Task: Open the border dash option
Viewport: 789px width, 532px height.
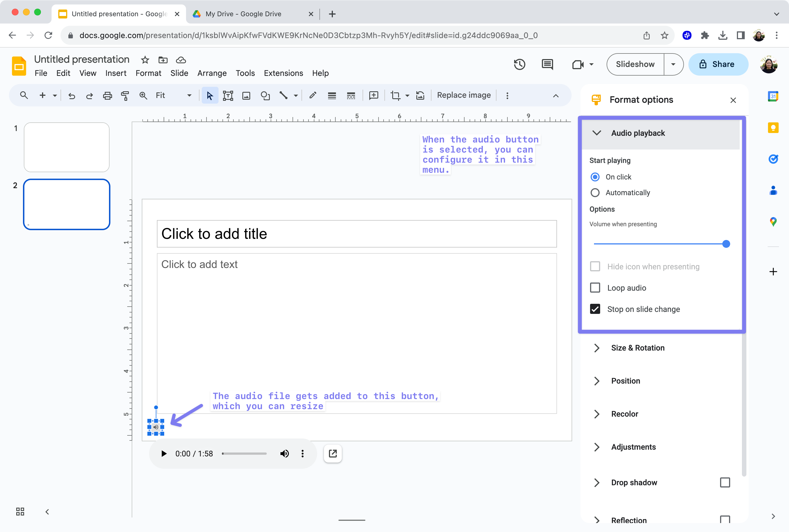Action: click(x=351, y=96)
